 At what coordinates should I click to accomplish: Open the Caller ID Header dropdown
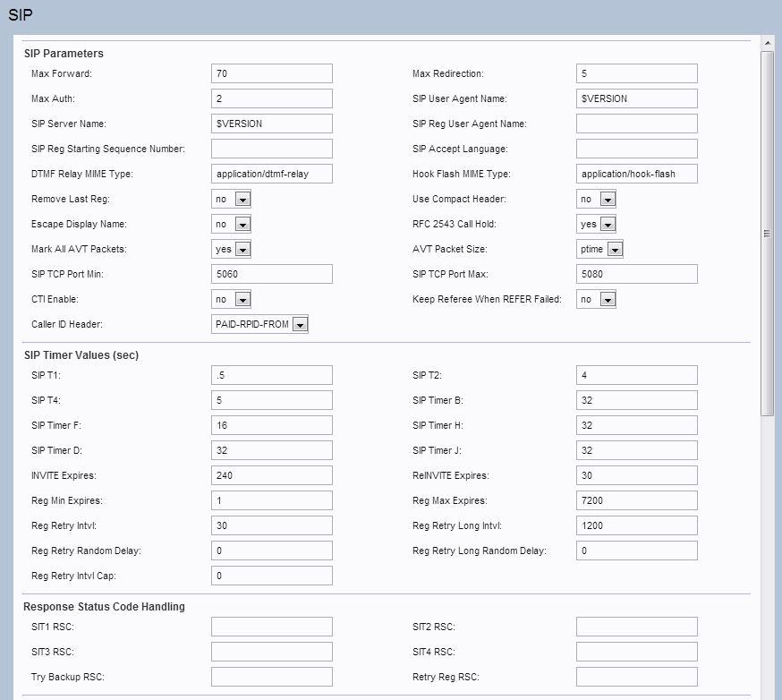259,324
